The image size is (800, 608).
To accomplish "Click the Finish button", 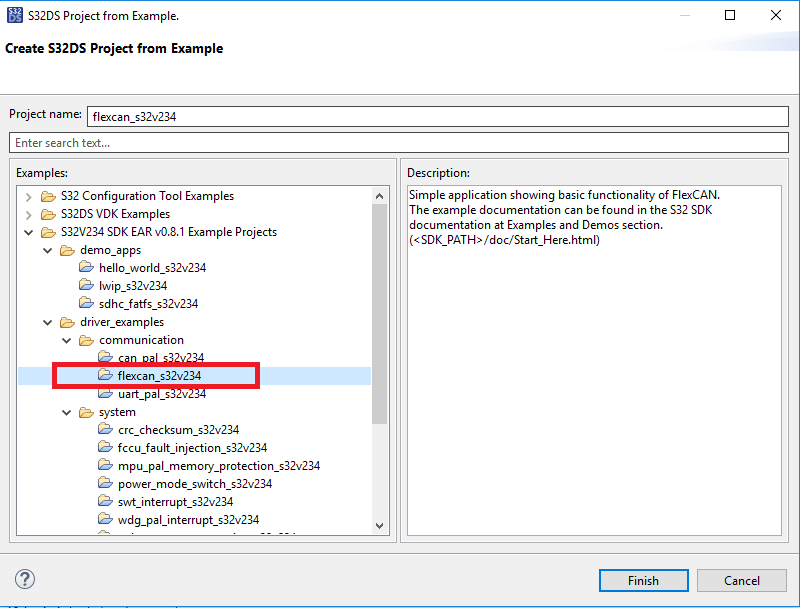I will [643, 580].
